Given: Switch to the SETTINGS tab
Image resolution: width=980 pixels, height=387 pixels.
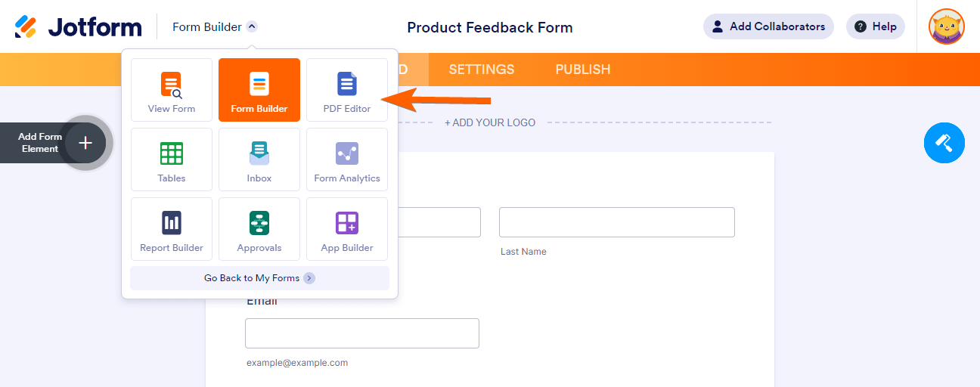Looking at the screenshot, I should pos(482,70).
